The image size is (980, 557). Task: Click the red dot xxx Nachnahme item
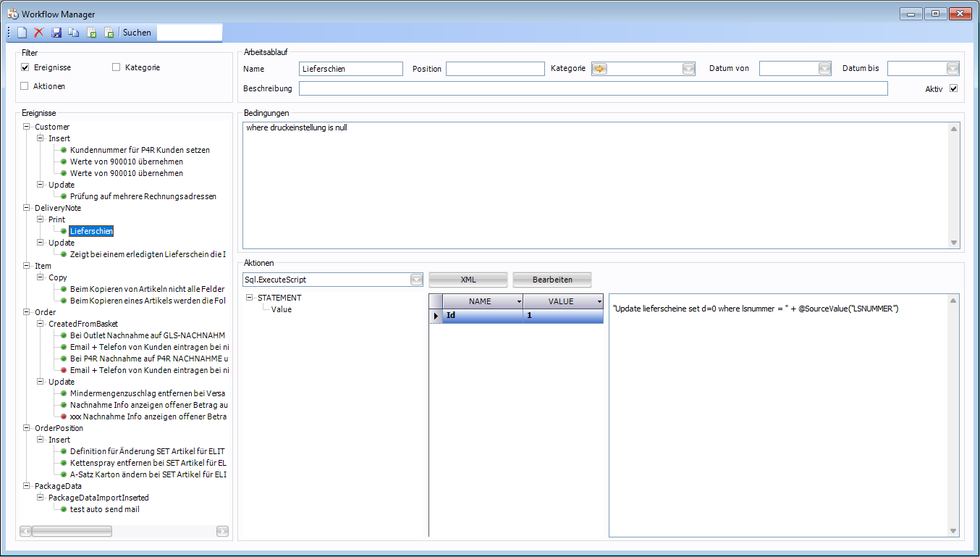click(148, 416)
